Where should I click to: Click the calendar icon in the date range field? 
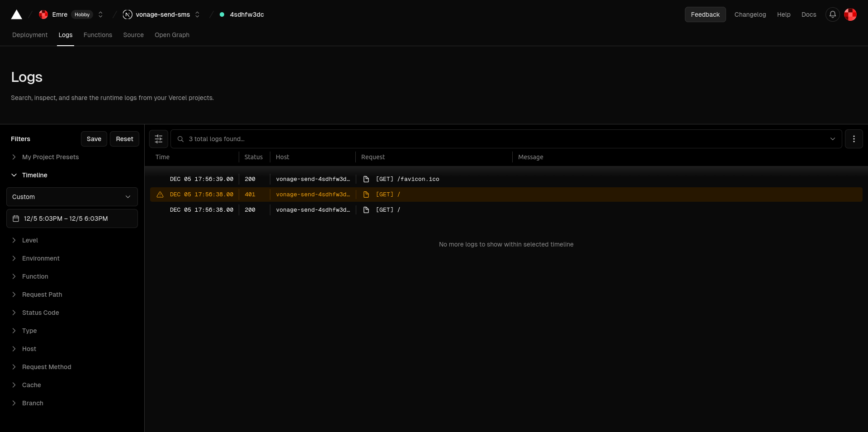click(x=16, y=218)
